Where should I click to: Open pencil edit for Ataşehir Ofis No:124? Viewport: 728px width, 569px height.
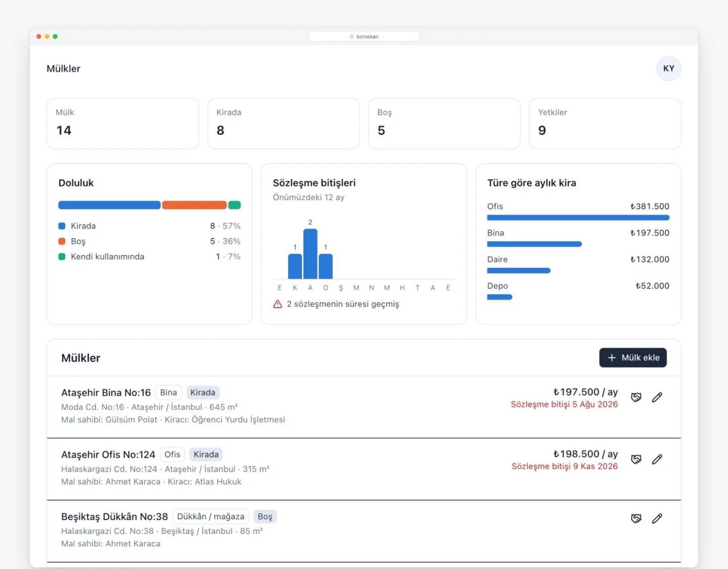pyautogui.click(x=657, y=459)
